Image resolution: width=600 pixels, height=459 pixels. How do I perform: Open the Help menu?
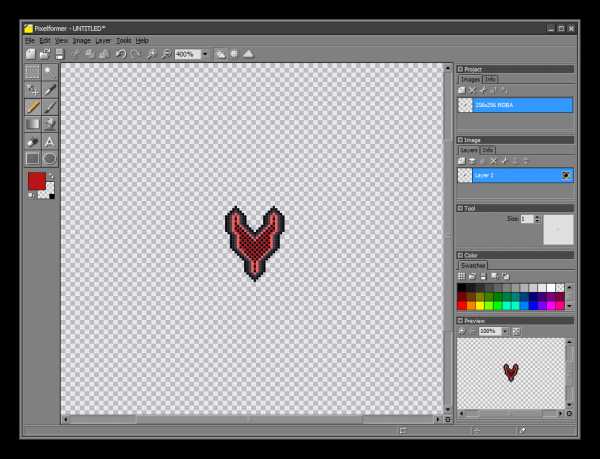click(142, 41)
